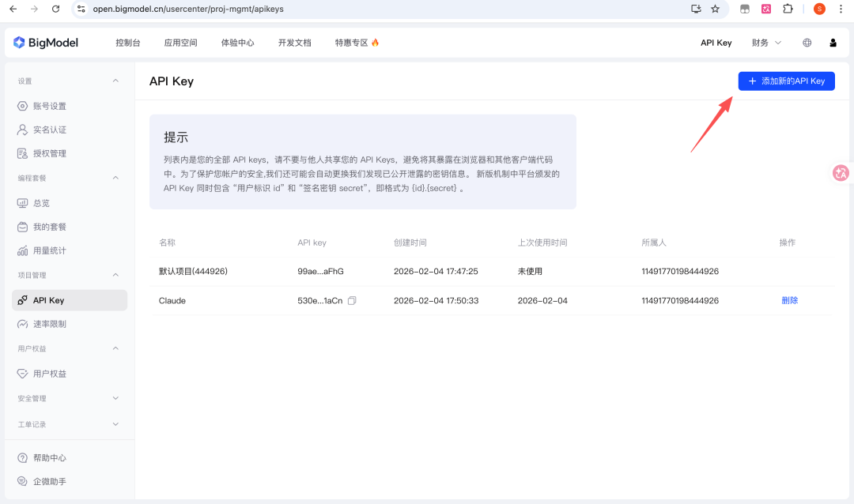This screenshot has width=854, height=504.
Task: Click the browser back arrow
Action: coord(13,9)
